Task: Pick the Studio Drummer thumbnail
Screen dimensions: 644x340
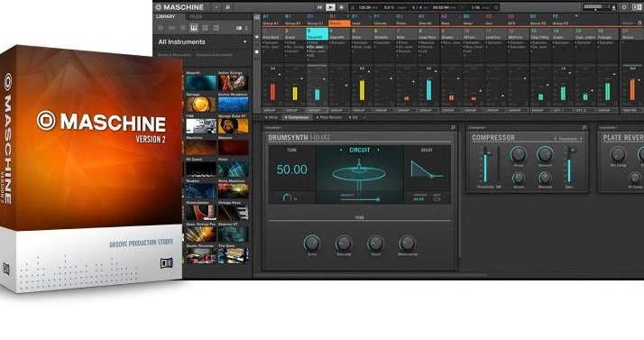Action: tap(201, 256)
